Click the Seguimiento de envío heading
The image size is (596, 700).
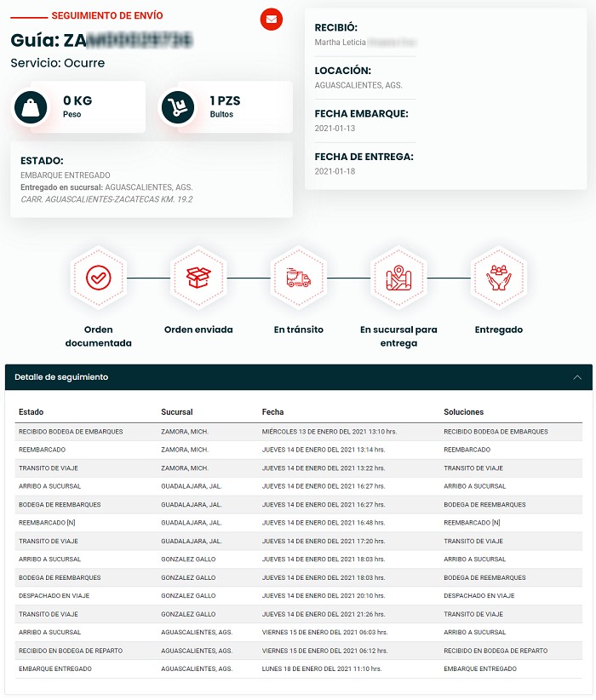(x=107, y=16)
